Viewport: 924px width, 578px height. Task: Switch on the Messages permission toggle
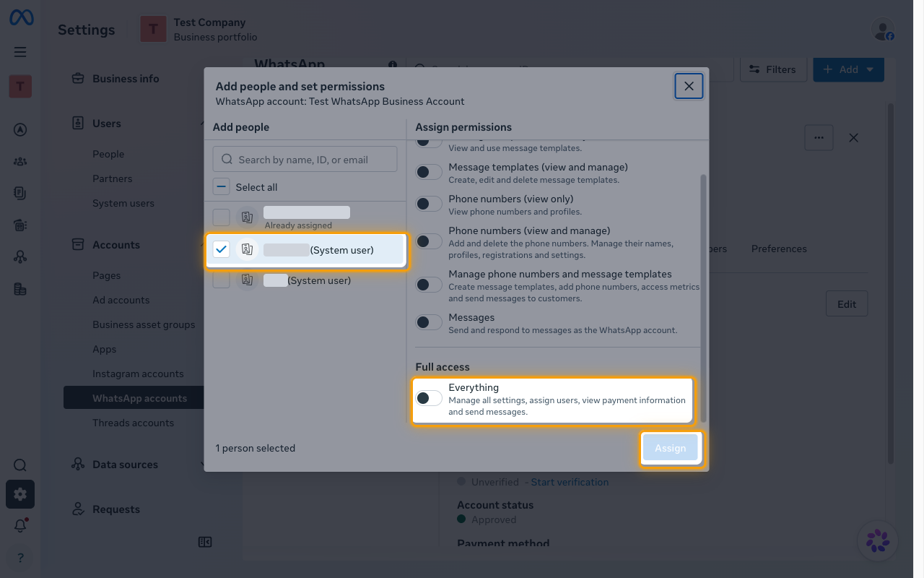pyautogui.click(x=429, y=322)
